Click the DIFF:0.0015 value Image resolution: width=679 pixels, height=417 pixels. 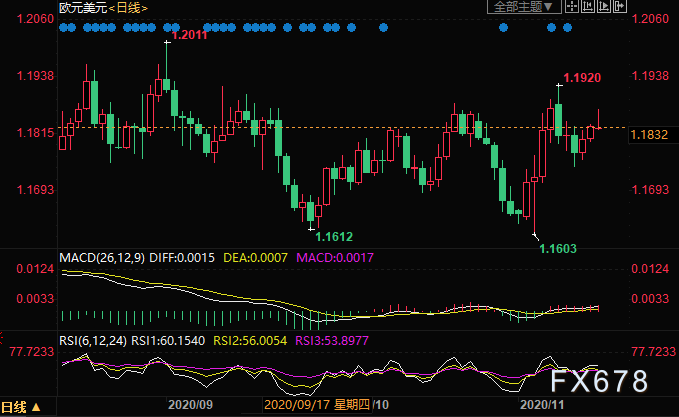pyautogui.click(x=182, y=258)
